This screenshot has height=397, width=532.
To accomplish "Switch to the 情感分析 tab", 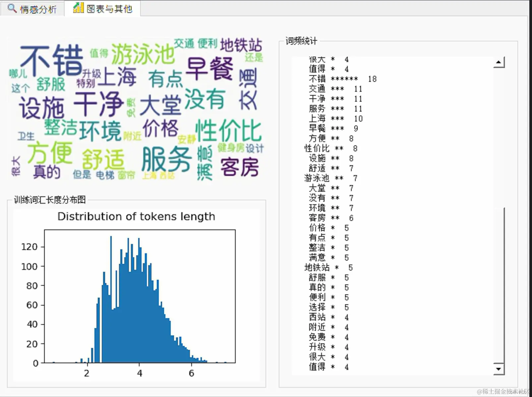I will click(x=32, y=8).
